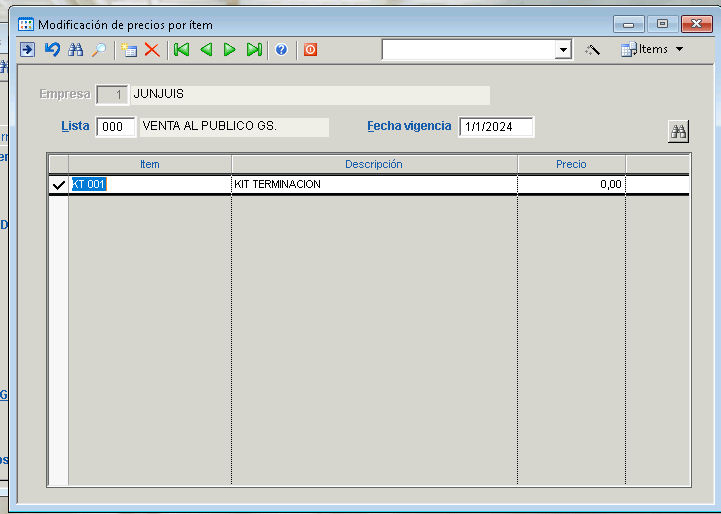The height and width of the screenshot is (514, 721).
Task: Click the red power toolbar icon
Action: pos(310,49)
